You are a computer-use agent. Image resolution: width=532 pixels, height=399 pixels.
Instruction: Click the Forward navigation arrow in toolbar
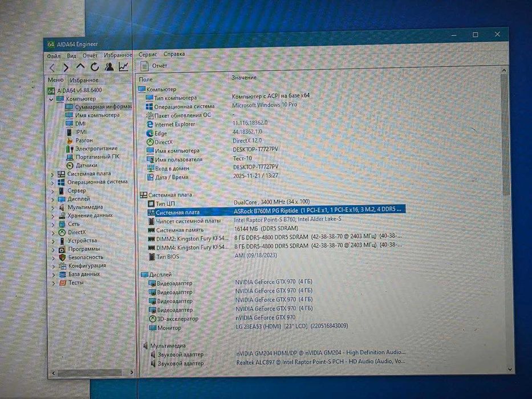tap(66, 67)
